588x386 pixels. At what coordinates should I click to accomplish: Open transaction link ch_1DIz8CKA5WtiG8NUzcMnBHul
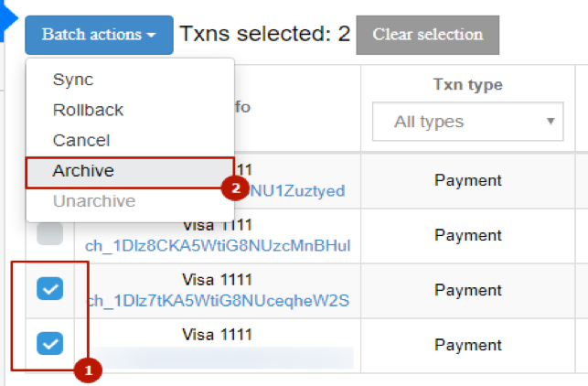point(218,246)
